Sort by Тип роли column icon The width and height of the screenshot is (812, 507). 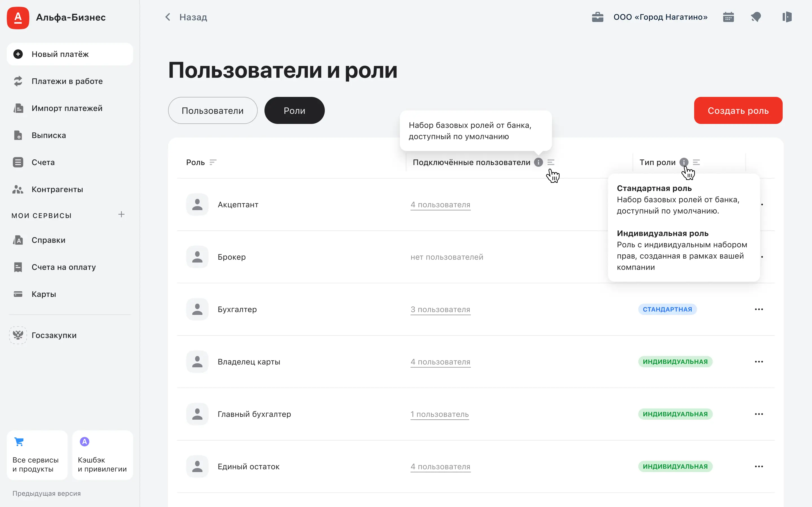[x=696, y=162]
